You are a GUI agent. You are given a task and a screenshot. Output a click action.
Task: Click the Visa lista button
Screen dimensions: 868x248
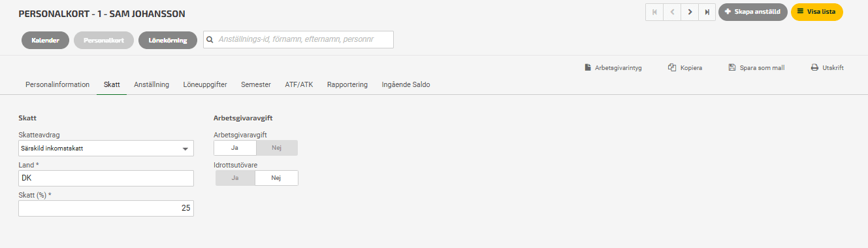pos(817,12)
